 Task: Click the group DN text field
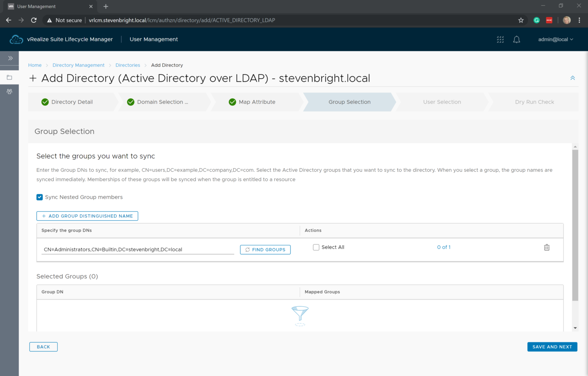(x=138, y=249)
